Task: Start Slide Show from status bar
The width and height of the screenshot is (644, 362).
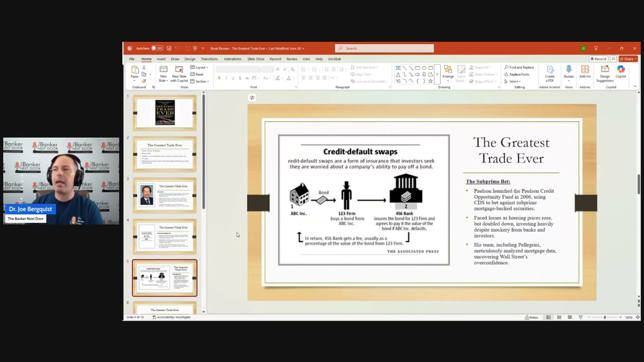Action: point(580,317)
